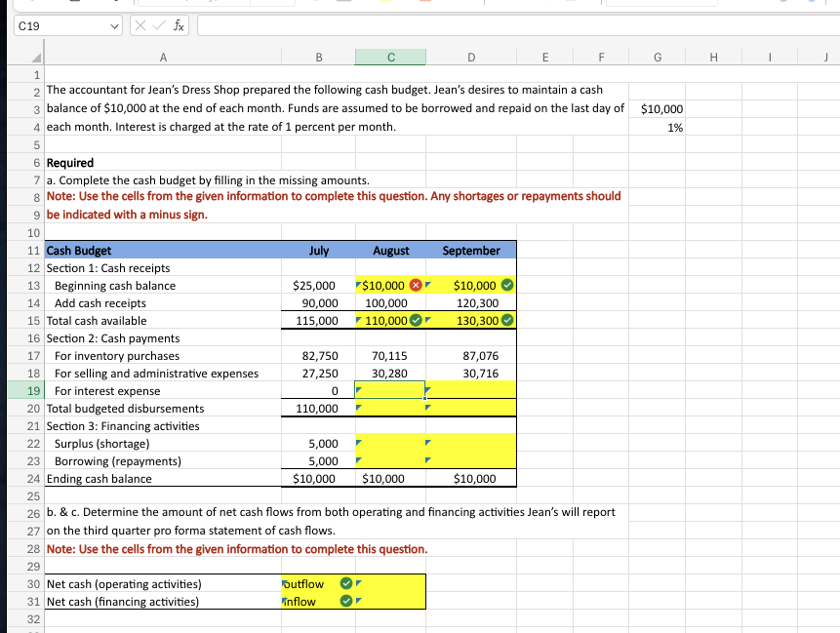Image resolution: width=840 pixels, height=633 pixels.
Task: Select July inventory purchases 82,750
Action: (318, 356)
